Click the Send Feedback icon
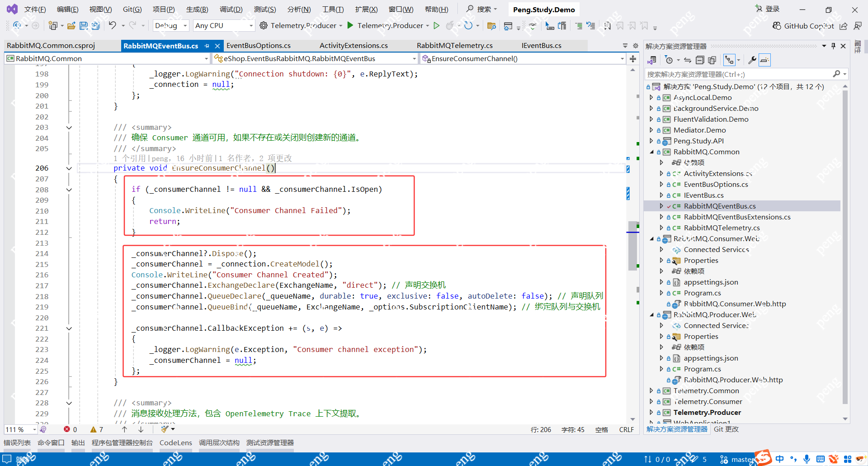 point(858,26)
